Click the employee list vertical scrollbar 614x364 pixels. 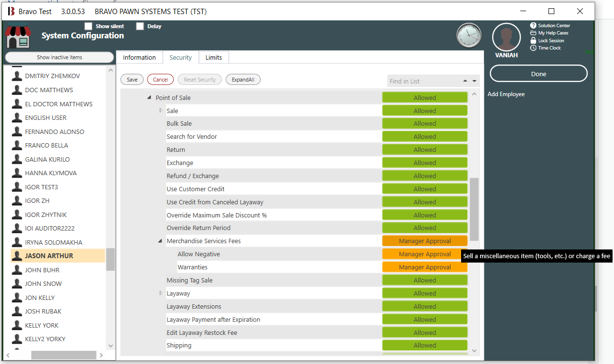tap(111, 260)
